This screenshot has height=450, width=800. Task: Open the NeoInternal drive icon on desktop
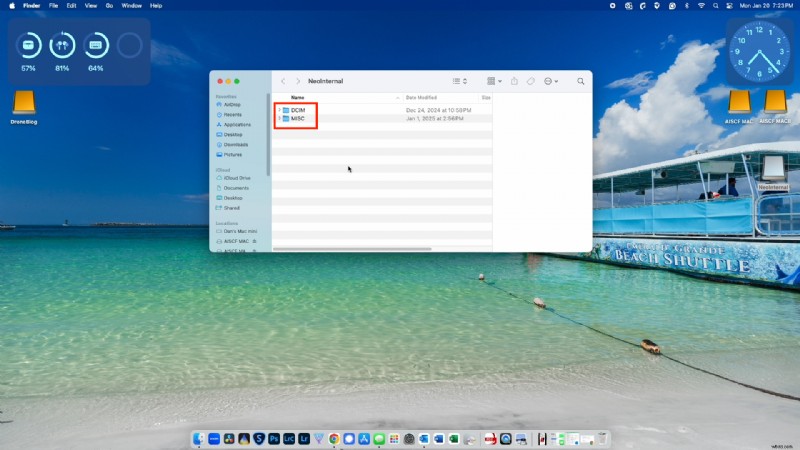pos(773,168)
